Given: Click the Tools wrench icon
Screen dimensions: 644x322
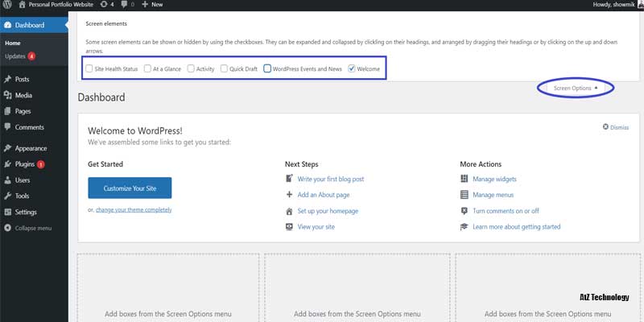Looking at the screenshot, I should coord(7,196).
